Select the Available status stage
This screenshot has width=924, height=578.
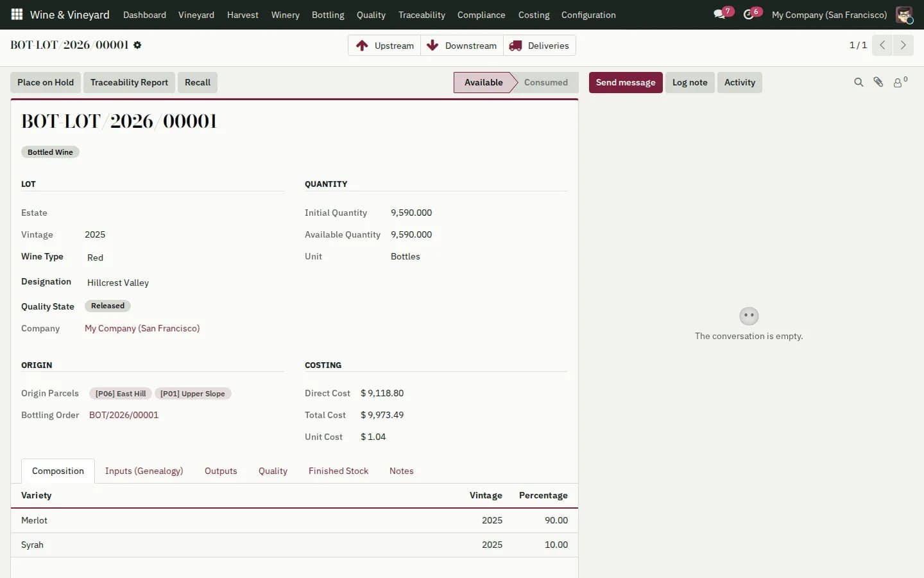coord(483,82)
